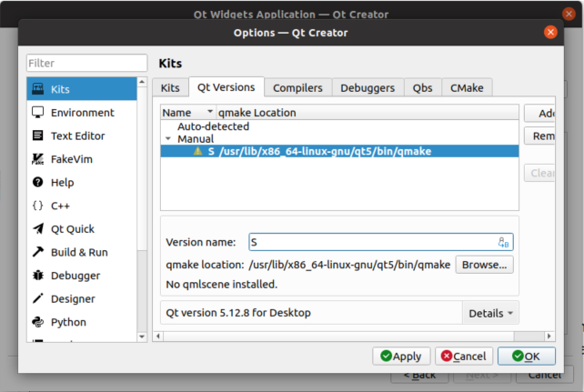Switch to the Kits tab
This screenshot has height=392, width=584.
tap(170, 88)
